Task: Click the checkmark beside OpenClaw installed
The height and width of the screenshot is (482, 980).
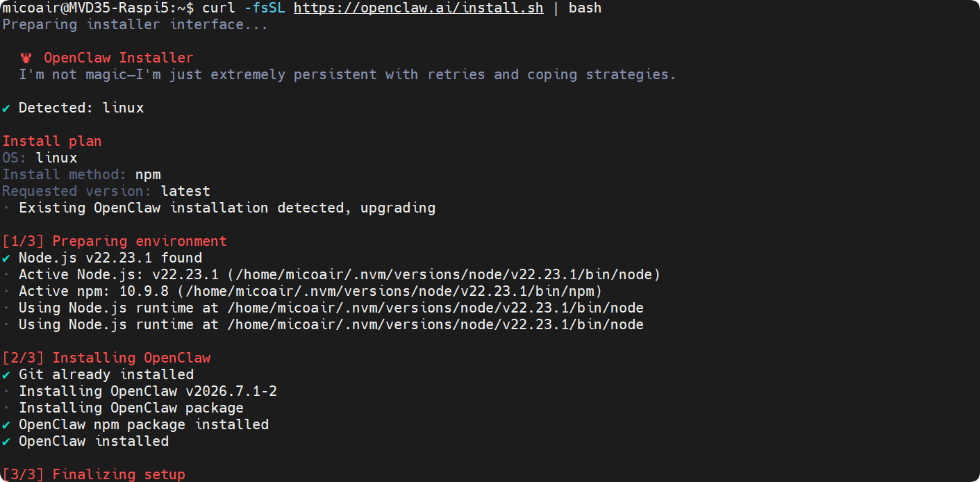Action: [x=6, y=442]
